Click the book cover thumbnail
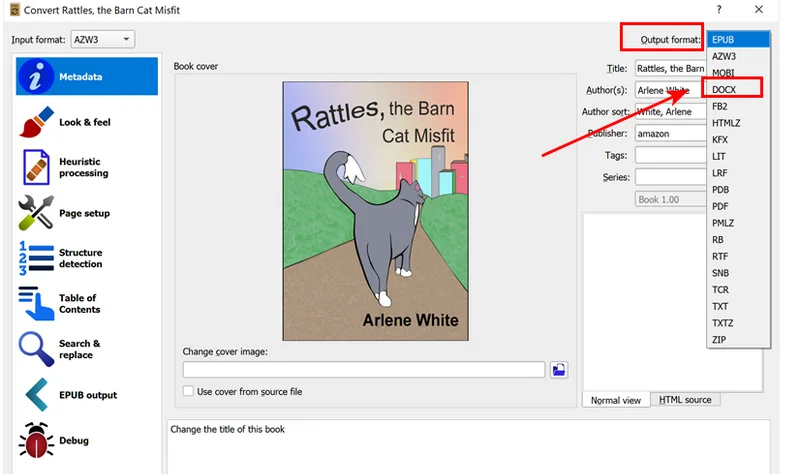 click(376, 211)
